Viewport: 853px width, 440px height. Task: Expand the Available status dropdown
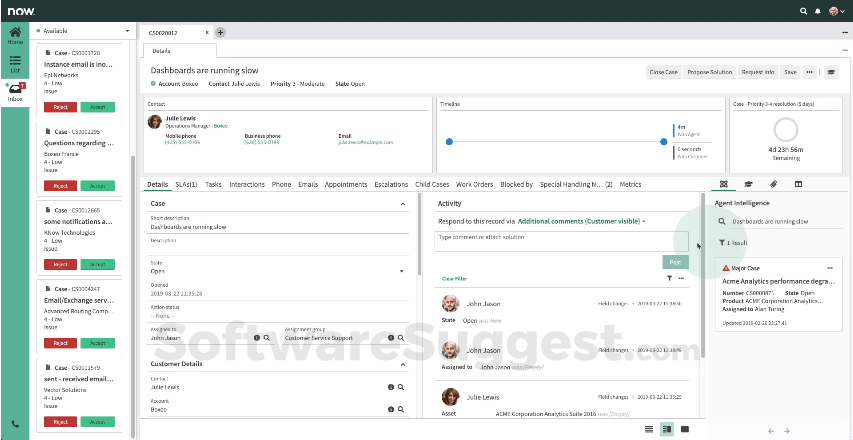tap(128, 31)
